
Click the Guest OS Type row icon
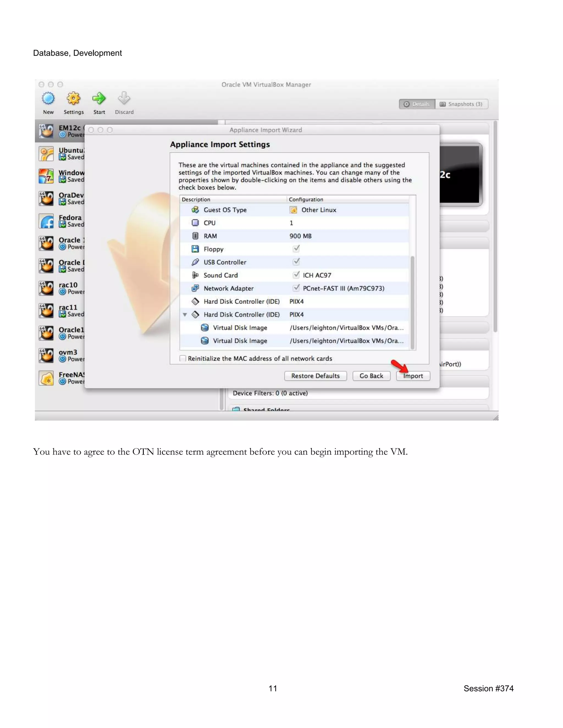click(195, 210)
